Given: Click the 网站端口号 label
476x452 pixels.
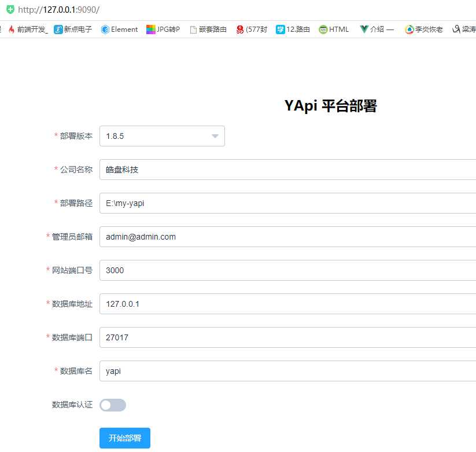Looking at the screenshot, I should coord(72,270).
